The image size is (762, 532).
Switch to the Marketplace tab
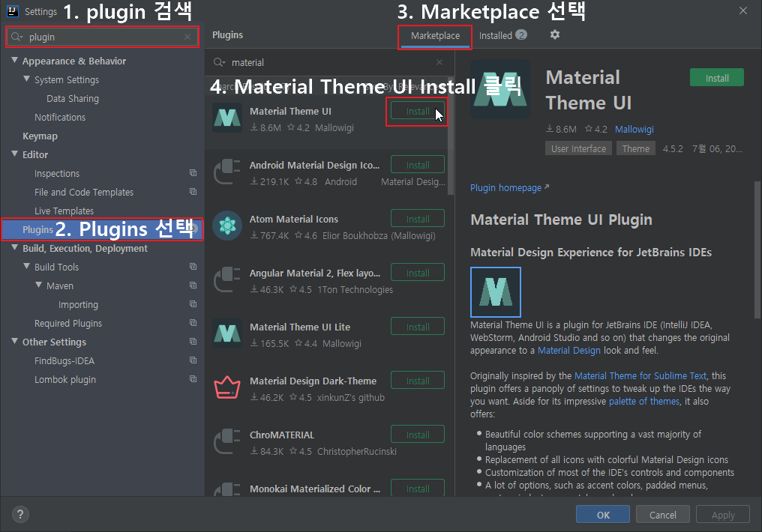tap(435, 36)
